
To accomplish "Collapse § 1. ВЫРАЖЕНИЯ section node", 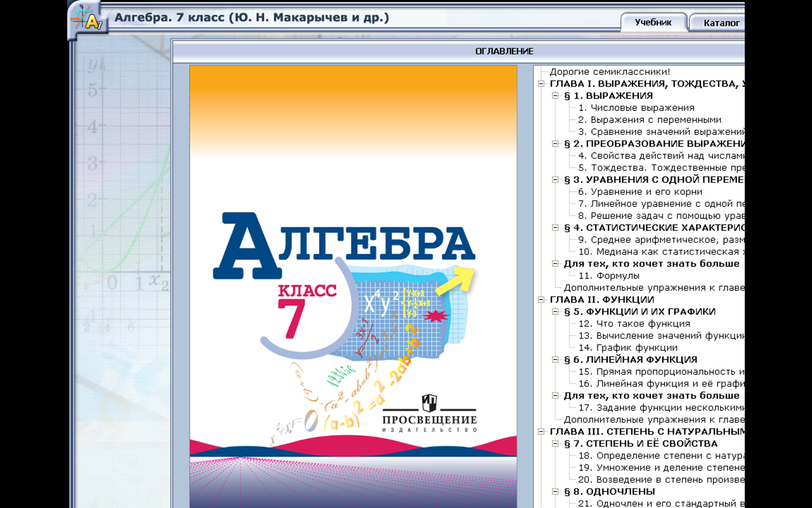I will point(555,96).
